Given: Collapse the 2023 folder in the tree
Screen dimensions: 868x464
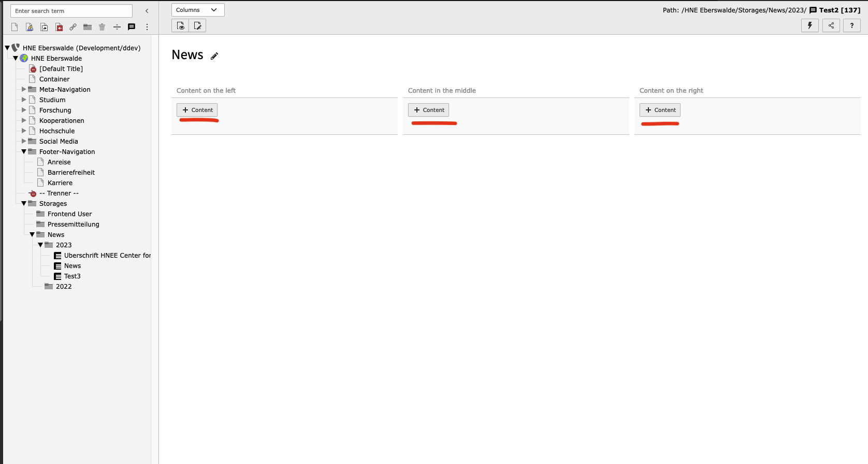Looking at the screenshot, I should point(40,245).
